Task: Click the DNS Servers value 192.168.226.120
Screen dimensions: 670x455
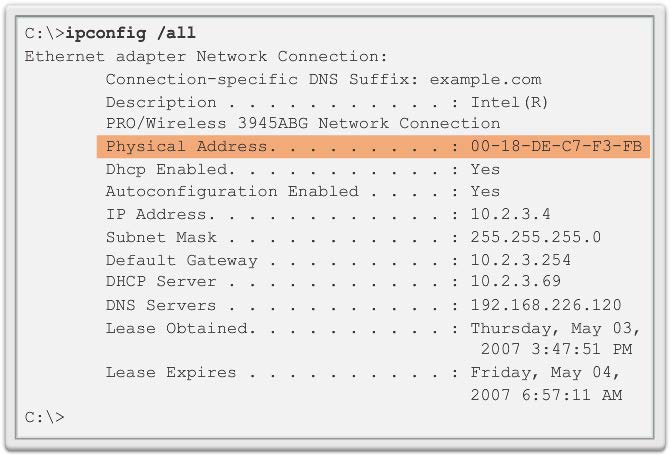Action: [x=545, y=305]
